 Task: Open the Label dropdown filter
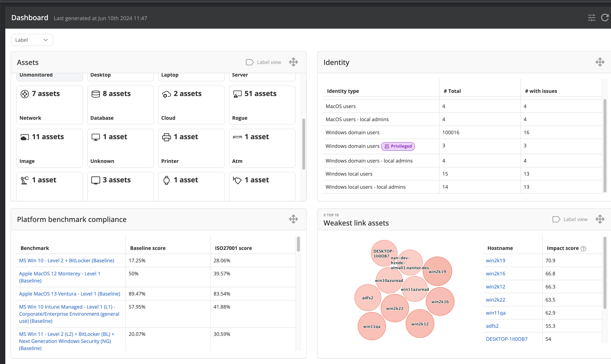tap(32, 40)
